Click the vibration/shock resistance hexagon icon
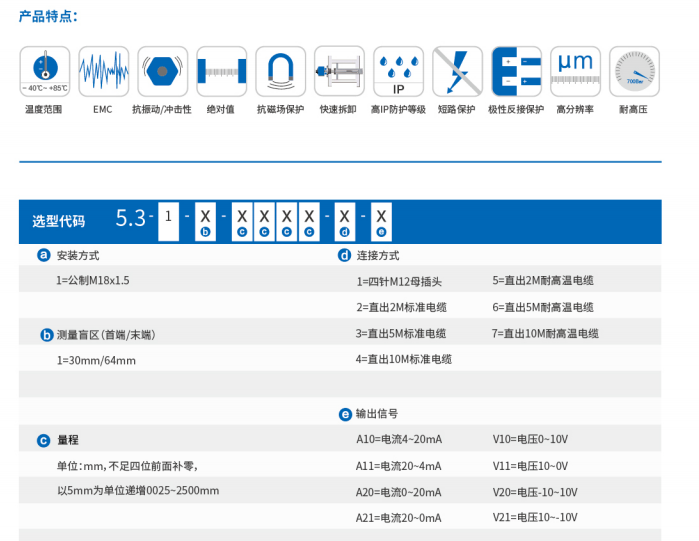699x541 pixels. (162, 71)
